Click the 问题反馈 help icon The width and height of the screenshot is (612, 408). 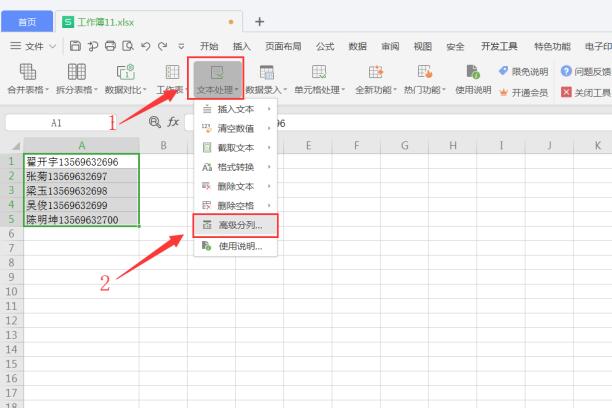pos(566,71)
